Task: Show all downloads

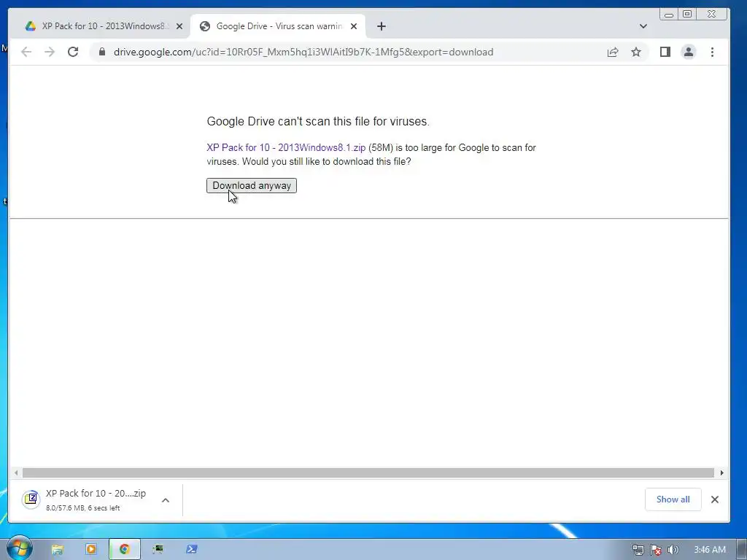Action: click(x=673, y=499)
